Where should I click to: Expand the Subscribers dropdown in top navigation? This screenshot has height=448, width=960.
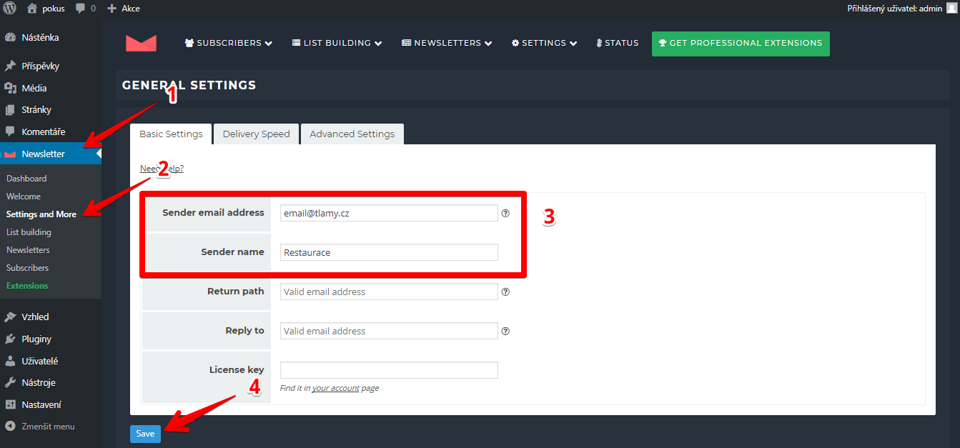pyautogui.click(x=228, y=43)
